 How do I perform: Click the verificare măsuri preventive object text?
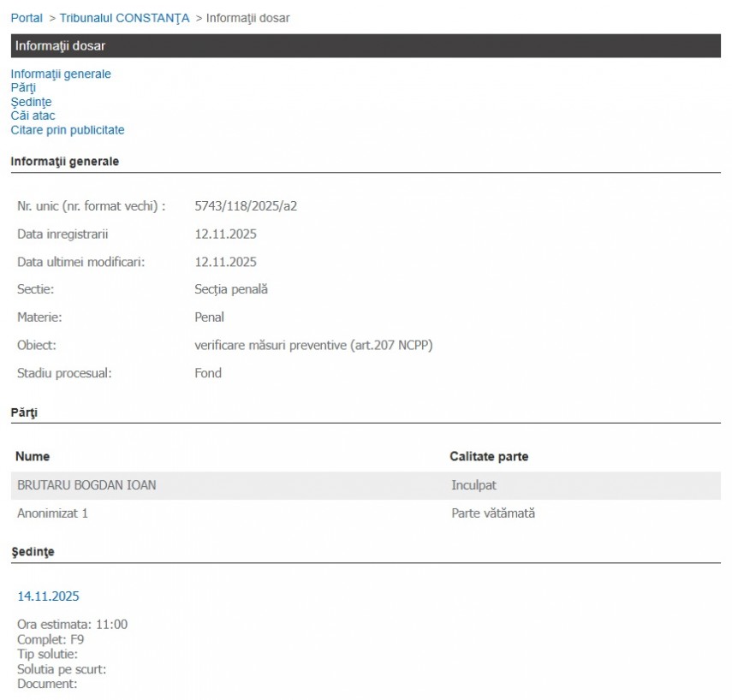click(x=307, y=346)
